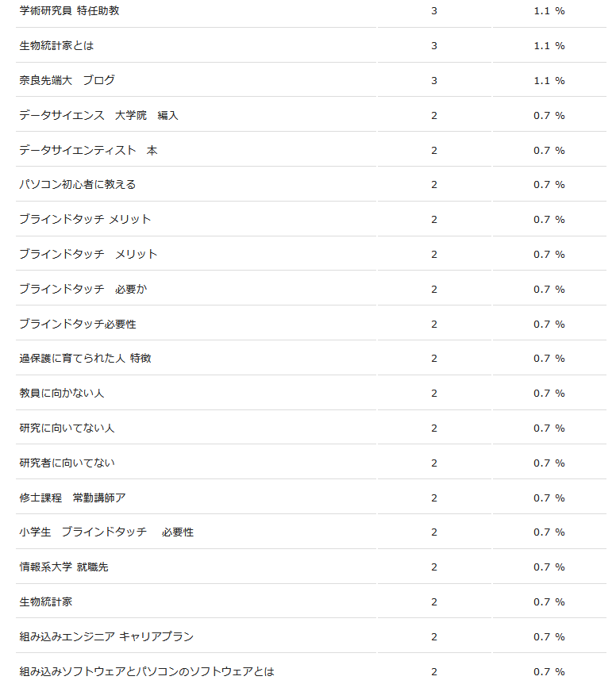616x684 pixels.
Task: Open the データサイエンス 大学院 編入 keyword
Action: (x=98, y=116)
